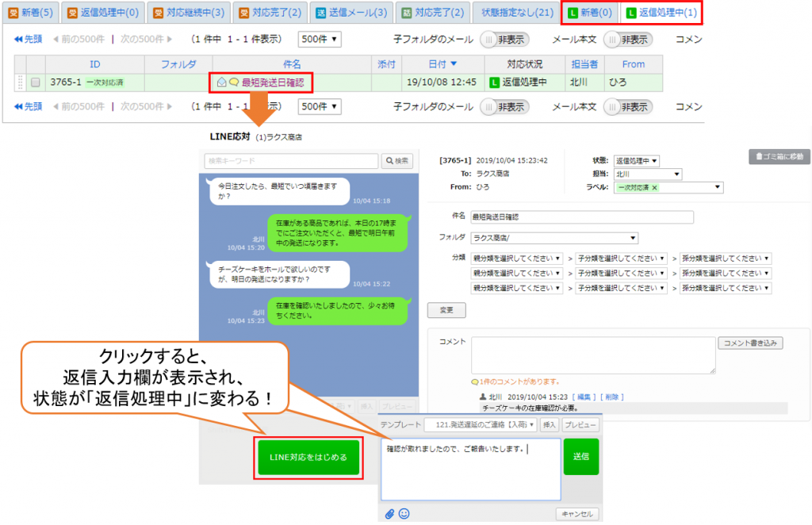
Task: Sort by the 件名 column header
Action: 292,64
